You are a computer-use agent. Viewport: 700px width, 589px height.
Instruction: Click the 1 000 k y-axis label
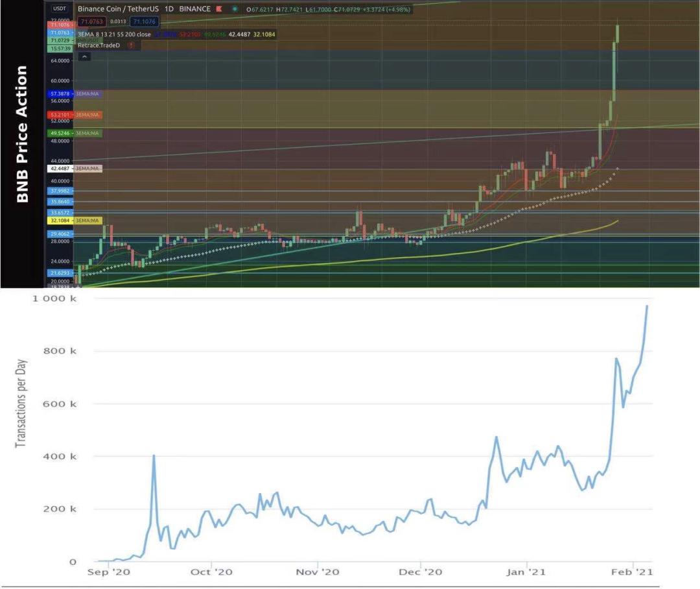(54, 298)
